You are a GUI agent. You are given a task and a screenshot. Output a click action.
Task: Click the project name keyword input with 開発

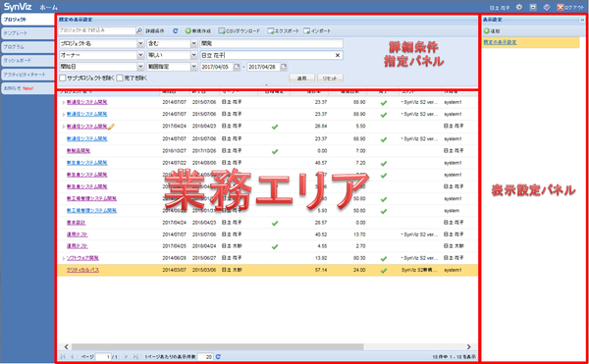(271, 43)
